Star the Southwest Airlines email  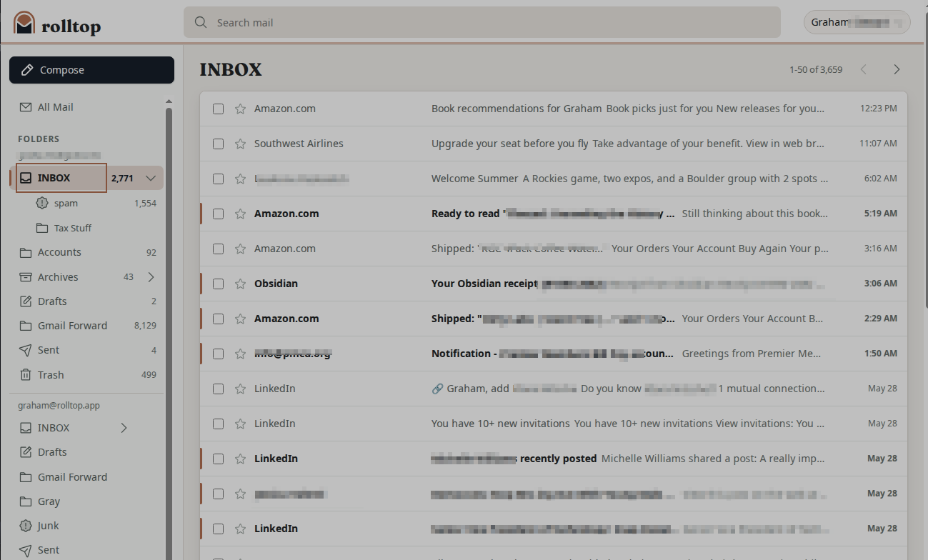pyautogui.click(x=240, y=144)
